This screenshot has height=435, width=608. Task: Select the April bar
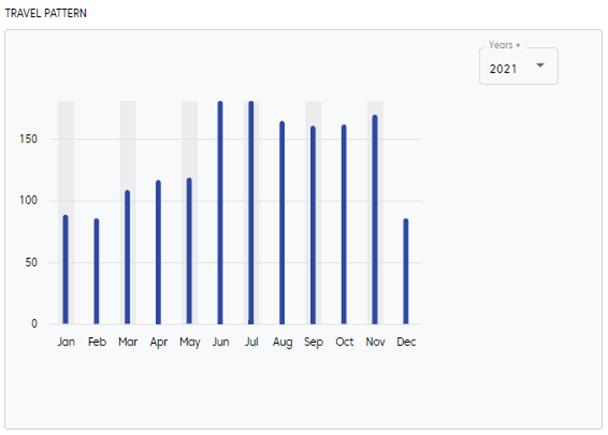(x=158, y=252)
